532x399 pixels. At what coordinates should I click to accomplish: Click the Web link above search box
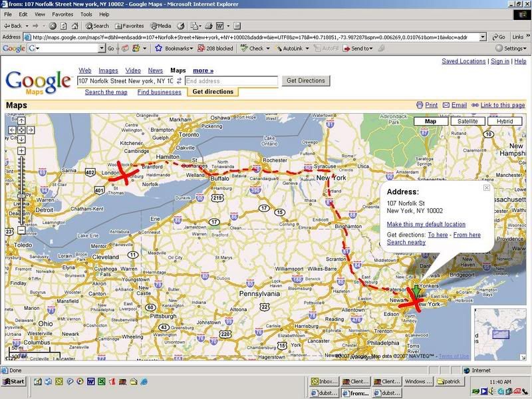[85, 70]
